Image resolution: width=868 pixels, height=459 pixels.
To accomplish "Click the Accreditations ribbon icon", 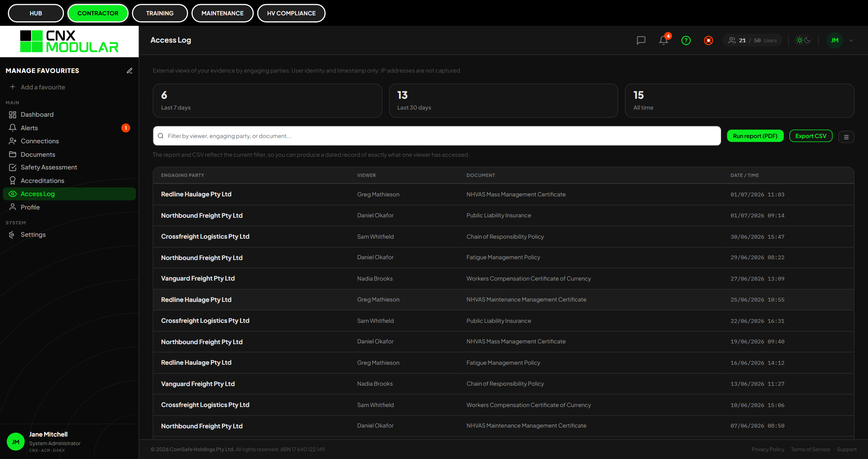I will (x=12, y=181).
